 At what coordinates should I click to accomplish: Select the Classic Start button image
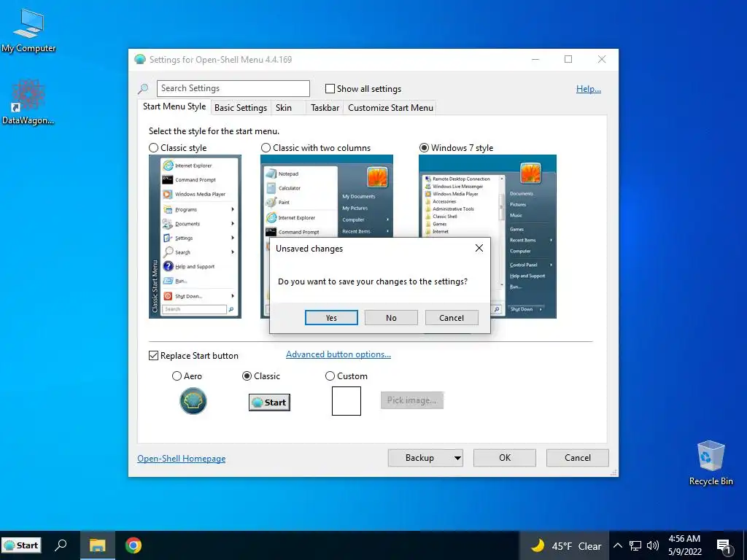click(x=269, y=402)
